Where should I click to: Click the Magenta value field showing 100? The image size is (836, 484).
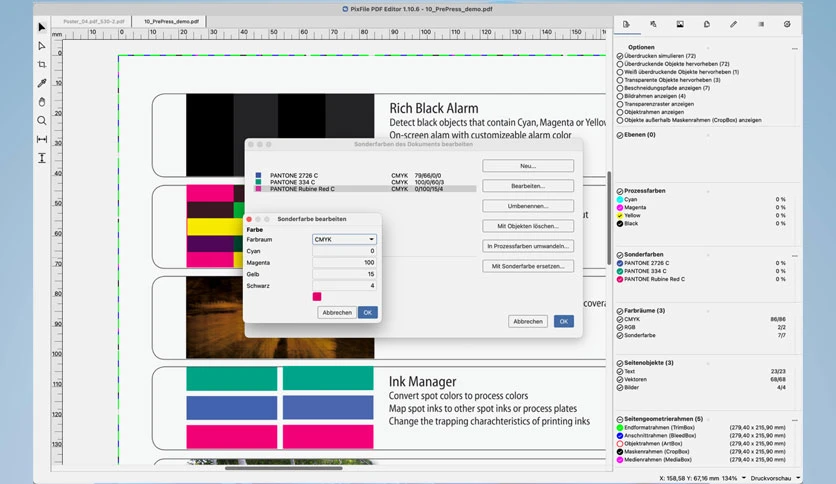tap(344, 263)
